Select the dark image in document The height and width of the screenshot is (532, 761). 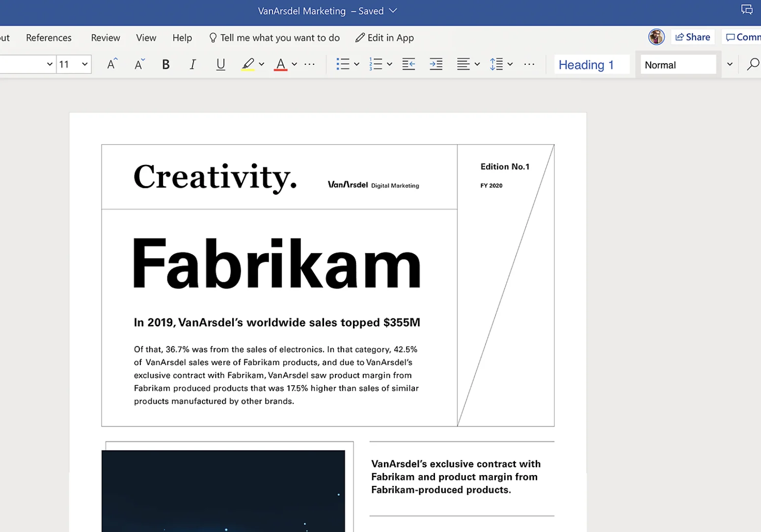point(223,491)
